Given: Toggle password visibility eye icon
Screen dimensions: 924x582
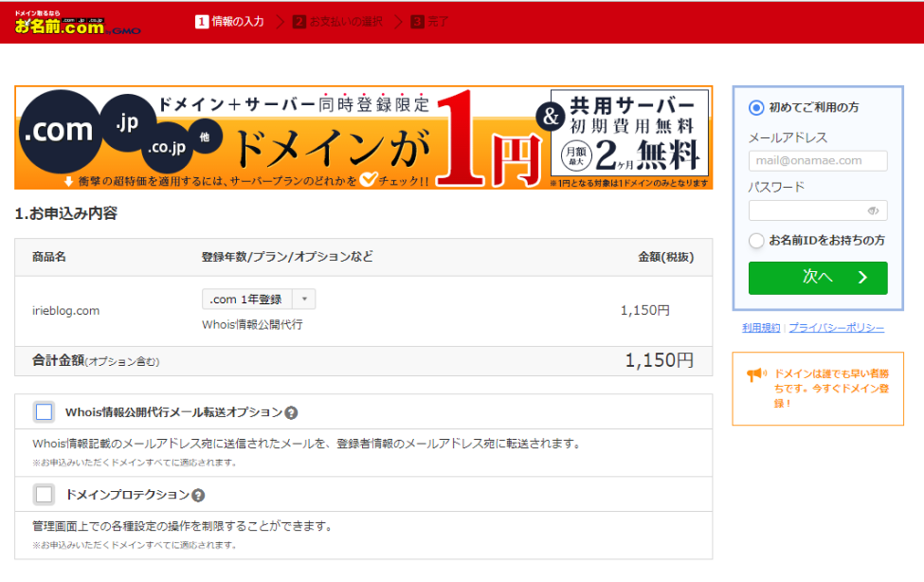Looking at the screenshot, I should (x=874, y=210).
